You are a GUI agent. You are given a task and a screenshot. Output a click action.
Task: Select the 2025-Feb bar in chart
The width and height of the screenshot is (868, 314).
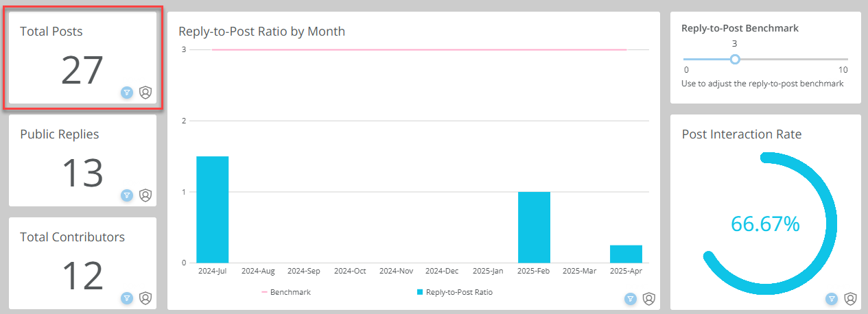click(534, 228)
